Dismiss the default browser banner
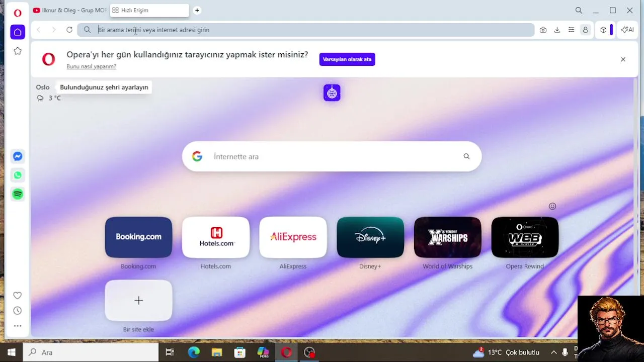Viewport: 644px width, 362px height. pos(623,59)
